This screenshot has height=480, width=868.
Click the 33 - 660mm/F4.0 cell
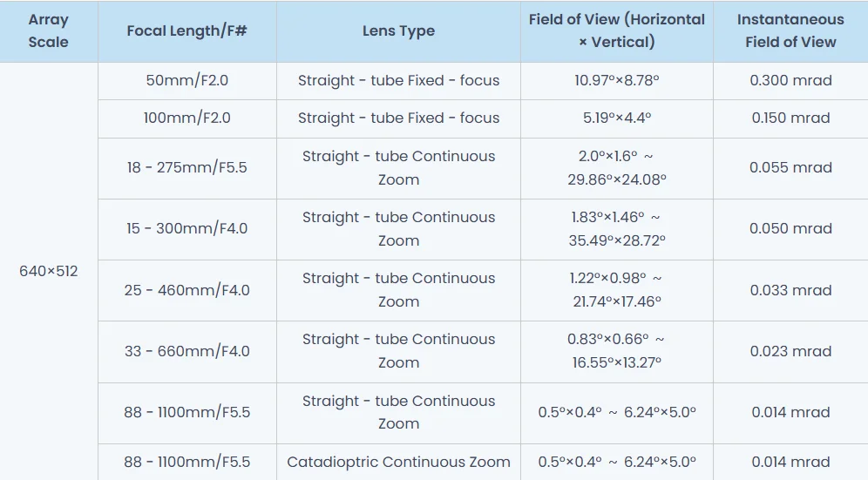(x=187, y=351)
